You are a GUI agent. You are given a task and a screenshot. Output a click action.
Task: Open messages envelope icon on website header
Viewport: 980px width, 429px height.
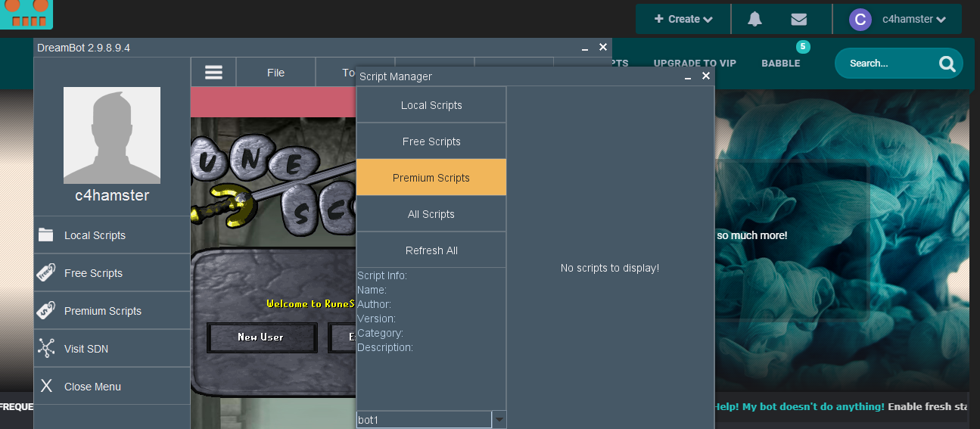[x=798, y=19]
